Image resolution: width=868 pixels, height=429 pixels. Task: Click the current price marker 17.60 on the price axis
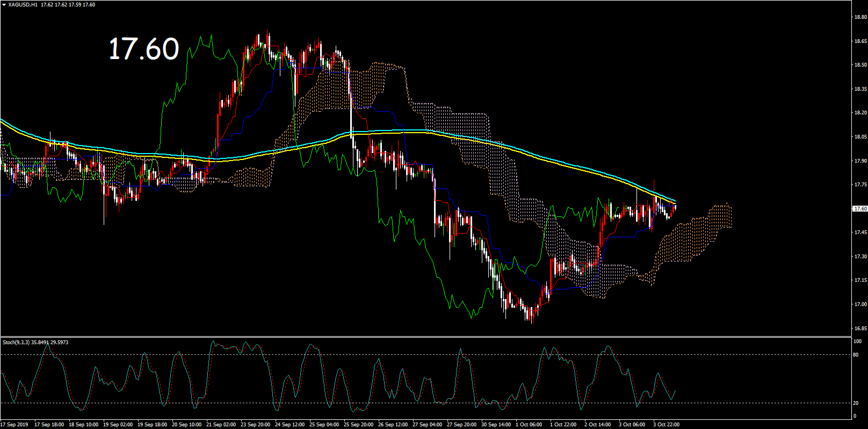coord(860,208)
